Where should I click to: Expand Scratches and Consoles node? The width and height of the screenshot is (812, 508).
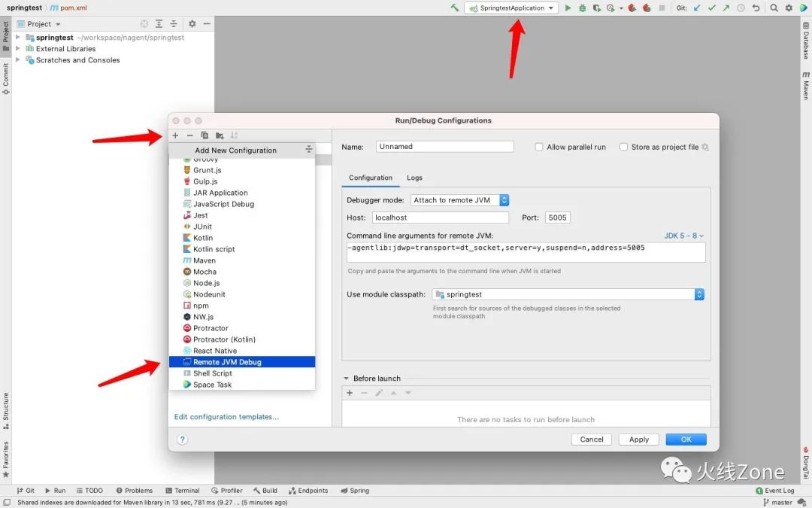(x=18, y=60)
